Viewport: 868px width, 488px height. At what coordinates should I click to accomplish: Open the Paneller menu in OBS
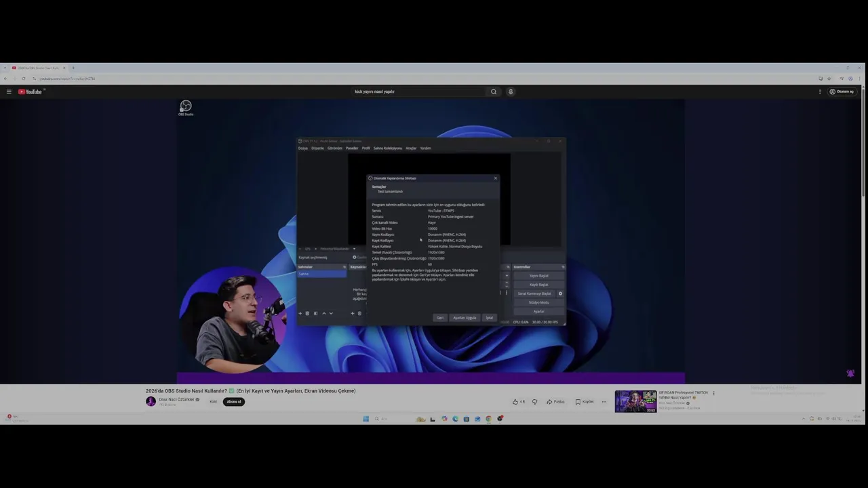click(352, 148)
